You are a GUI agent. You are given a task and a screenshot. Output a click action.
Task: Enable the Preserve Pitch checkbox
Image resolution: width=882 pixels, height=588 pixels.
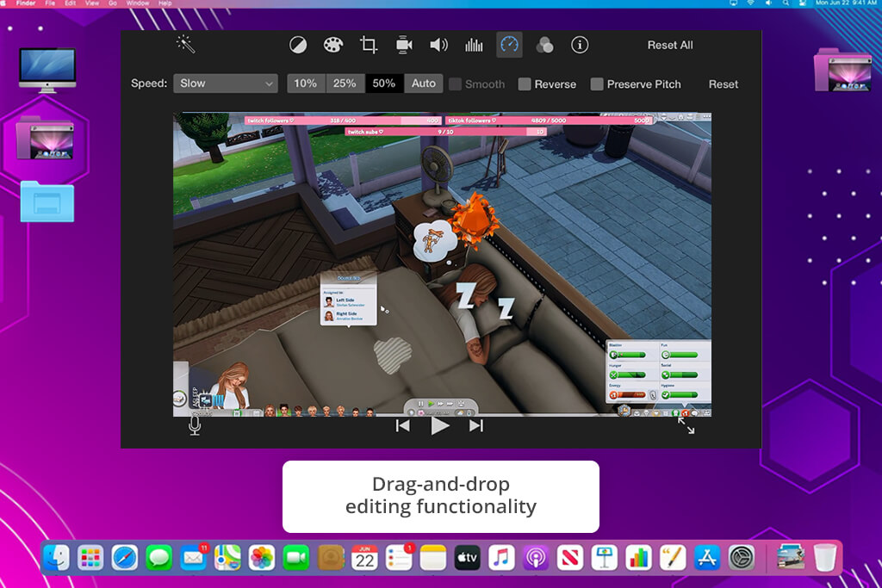(x=597, y=84)
